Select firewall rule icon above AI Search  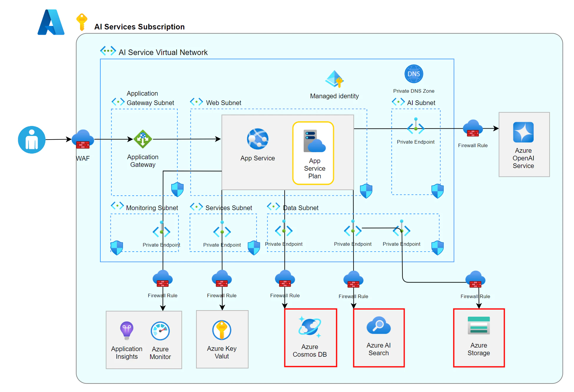pyautogui.click(x=353, y=279)
